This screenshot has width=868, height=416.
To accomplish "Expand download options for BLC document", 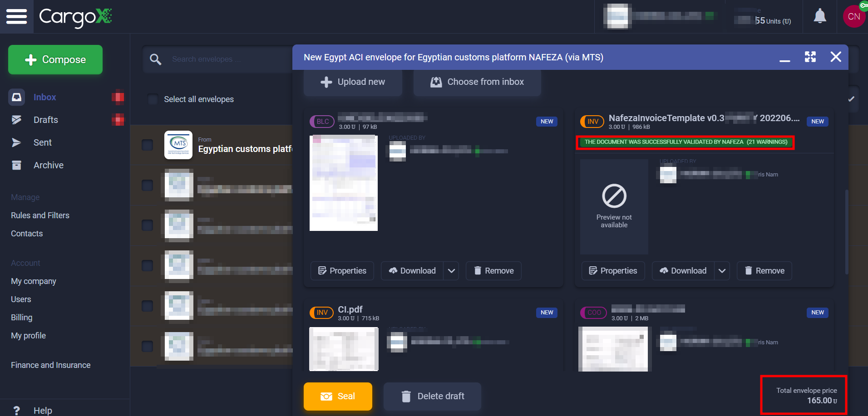I will (451, 271).
